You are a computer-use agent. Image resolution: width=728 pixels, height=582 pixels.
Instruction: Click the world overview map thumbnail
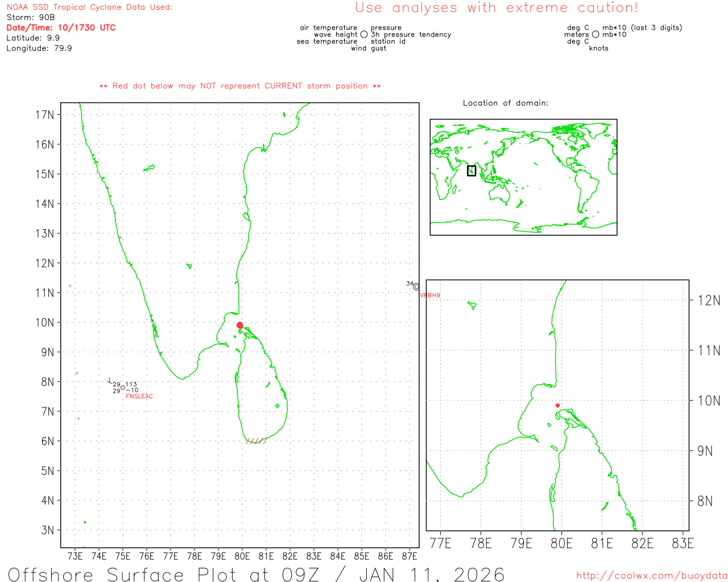pyautogui.click(x=523, y=177)
